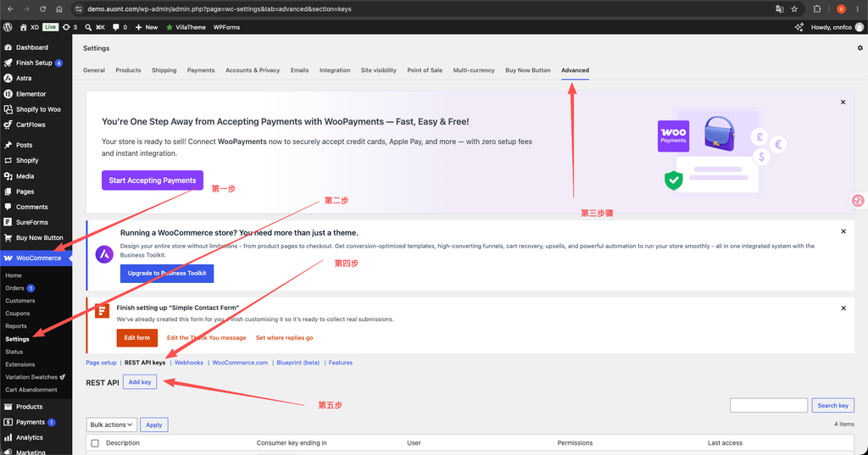
Task: Open Extensions under WooCommerce menu
Action: pyautogui.click(x=20, y=364)
